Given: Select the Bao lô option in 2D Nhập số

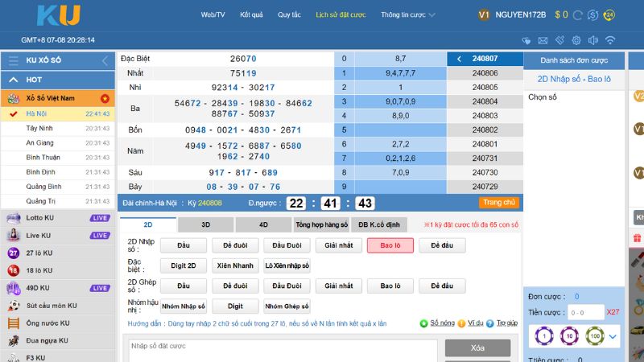Looking at the screenshot, I should click(x=390, y=245).
